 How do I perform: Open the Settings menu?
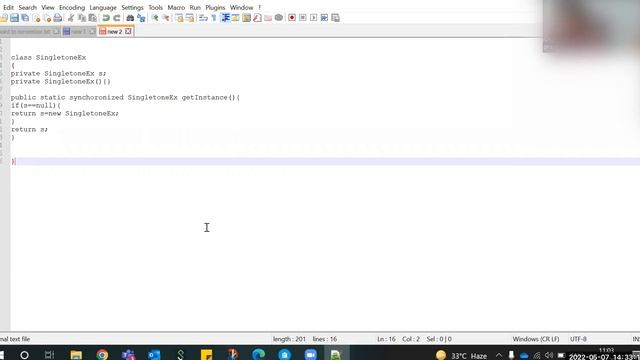point(132,7)
